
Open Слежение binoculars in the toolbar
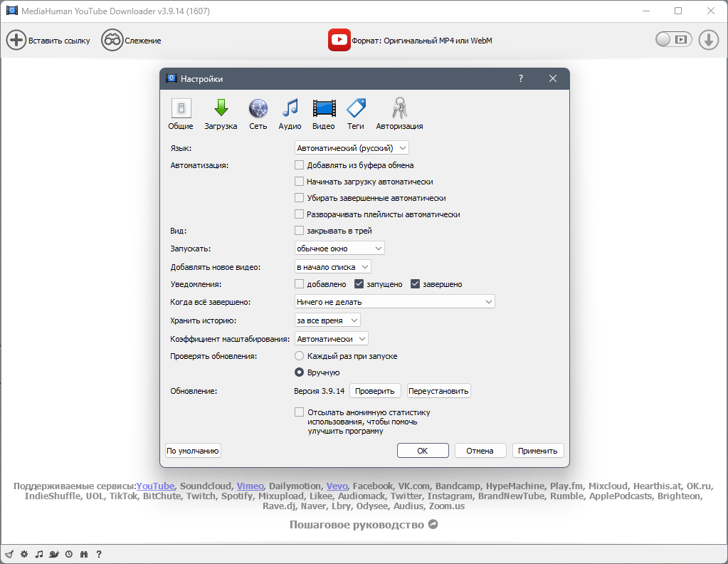(x=112, y=41)
